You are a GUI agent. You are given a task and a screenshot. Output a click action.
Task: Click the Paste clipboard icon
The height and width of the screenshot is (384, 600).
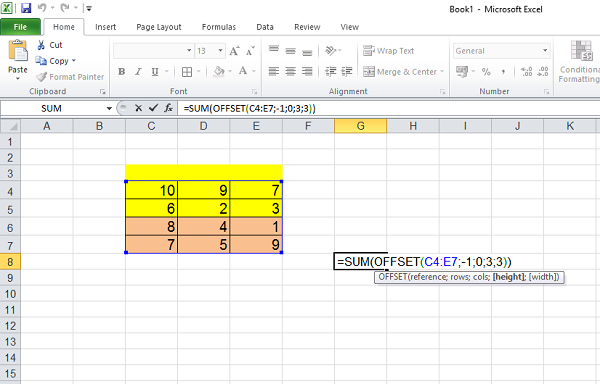pos(18,50)
